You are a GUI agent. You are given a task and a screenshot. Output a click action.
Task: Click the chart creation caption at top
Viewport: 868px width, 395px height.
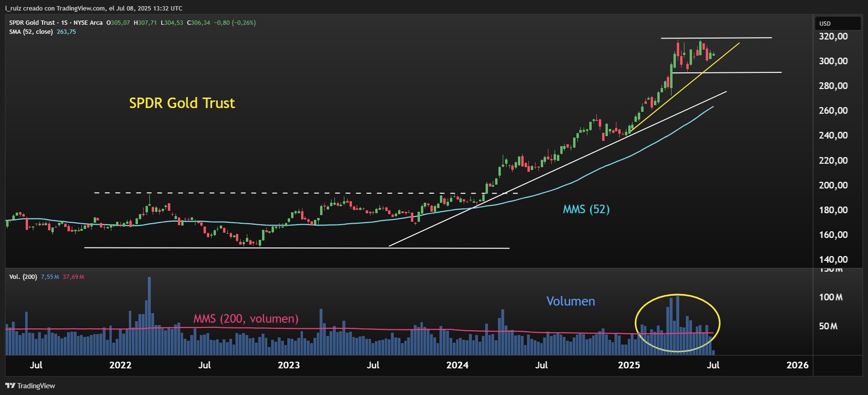coord(94,8)
